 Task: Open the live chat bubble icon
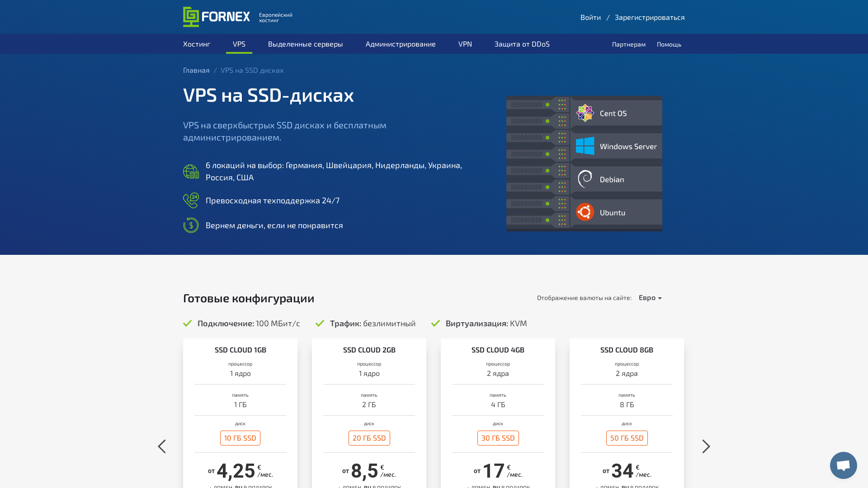pos(843,465)
